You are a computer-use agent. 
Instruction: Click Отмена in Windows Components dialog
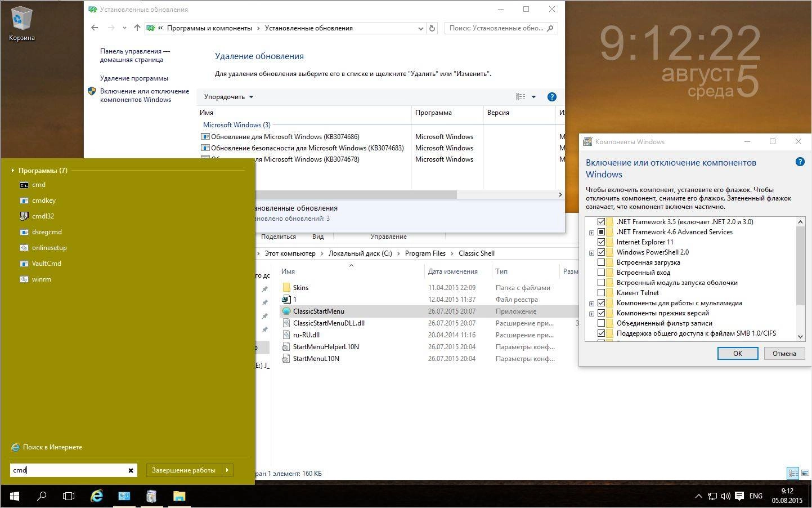784,353
